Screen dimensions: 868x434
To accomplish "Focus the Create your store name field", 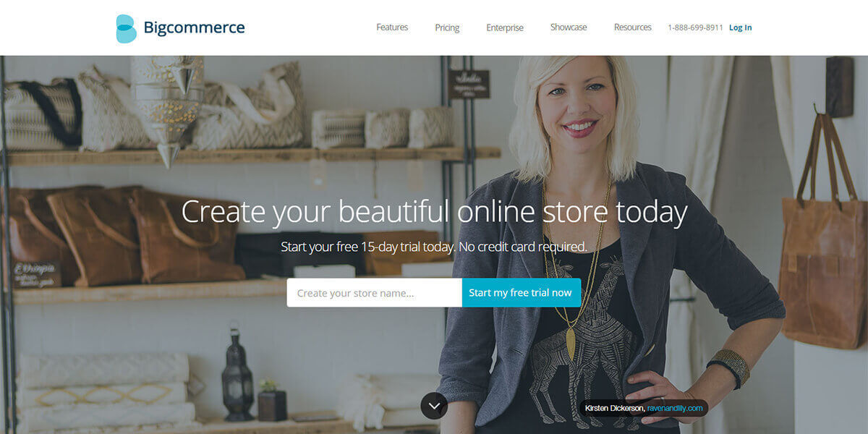I will pyautogui.click(x=374, y=292).
